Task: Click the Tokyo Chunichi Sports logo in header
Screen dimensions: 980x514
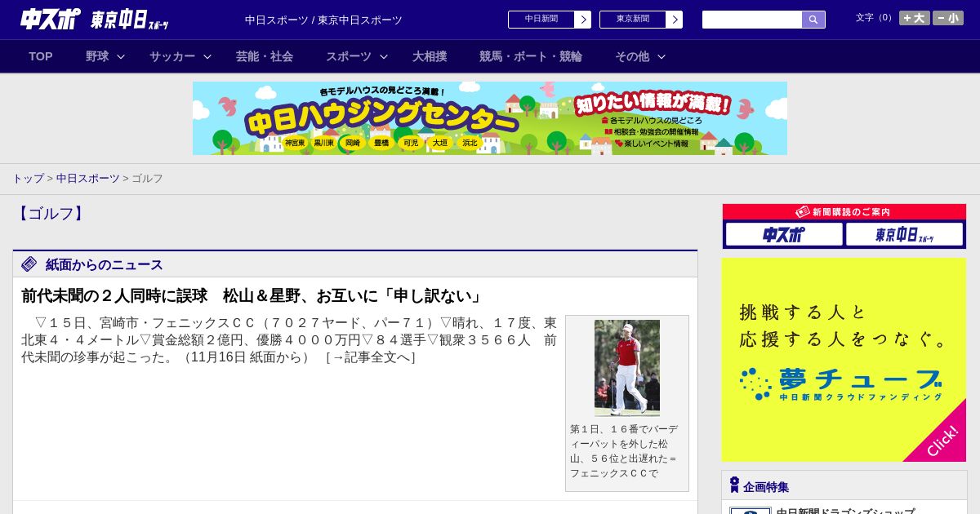Action: (129, 19)
